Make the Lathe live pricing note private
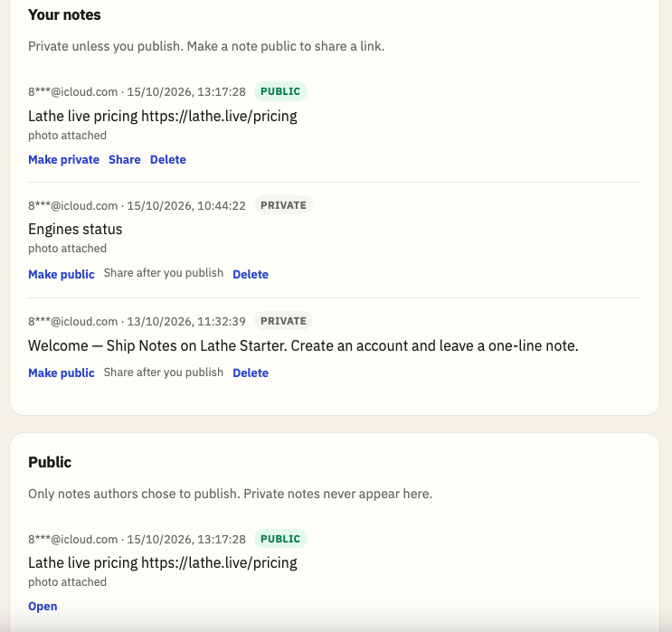This screenshot has height=632, width=672. point(63,159)
